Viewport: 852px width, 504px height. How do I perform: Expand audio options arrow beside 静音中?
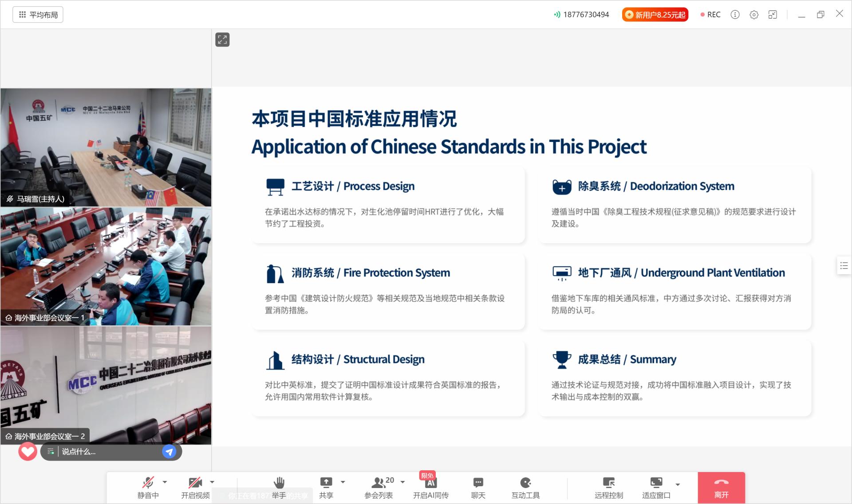(165, 482)
